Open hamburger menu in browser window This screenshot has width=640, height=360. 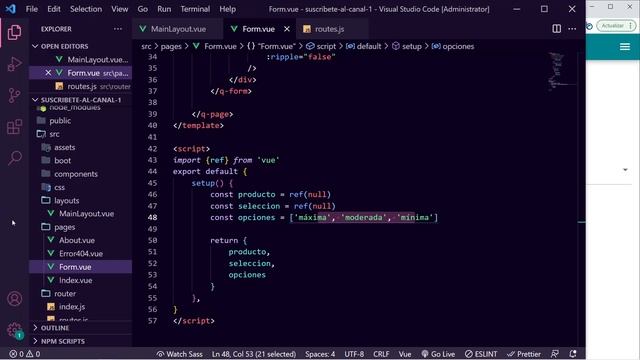pos(625,47)
